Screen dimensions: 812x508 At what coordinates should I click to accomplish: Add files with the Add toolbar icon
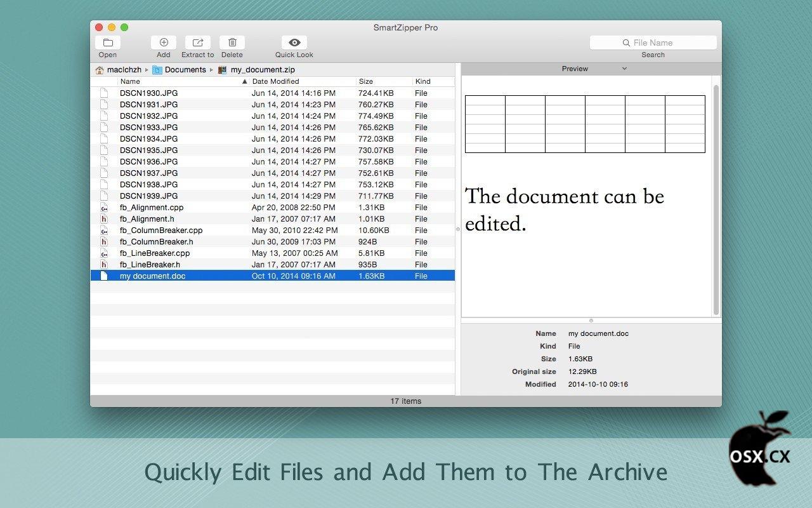pos(164,43)
